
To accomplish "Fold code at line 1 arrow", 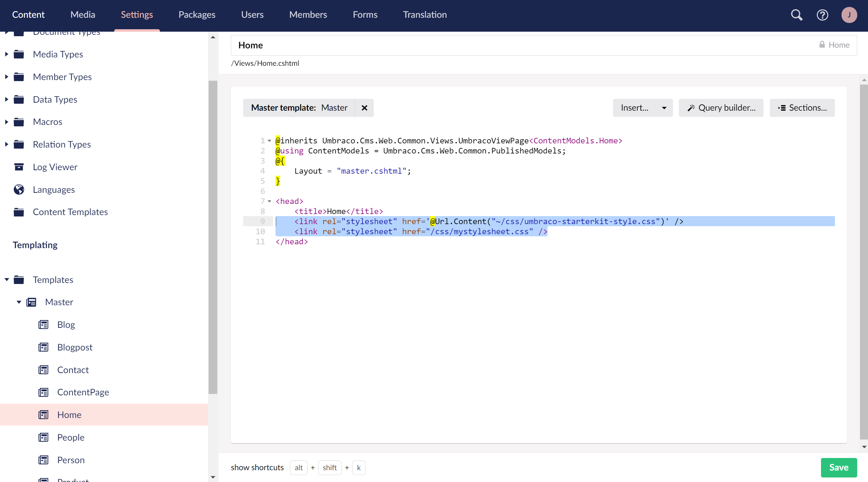I will 269,141.
